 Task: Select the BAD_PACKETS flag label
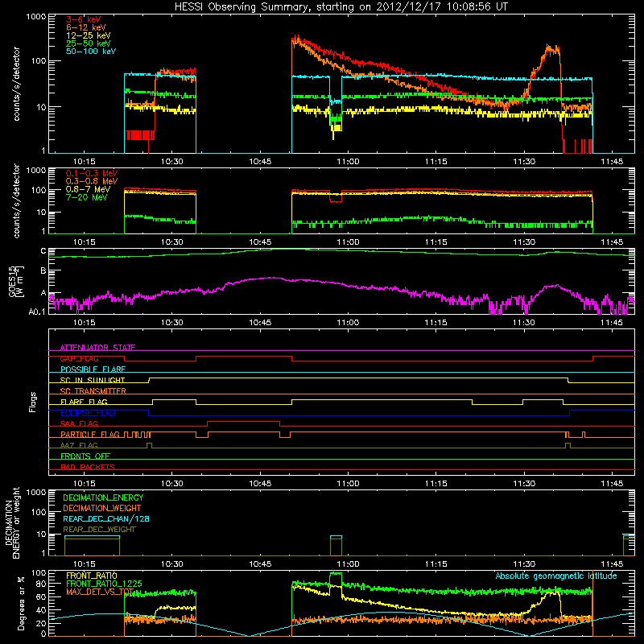point(88,467)
